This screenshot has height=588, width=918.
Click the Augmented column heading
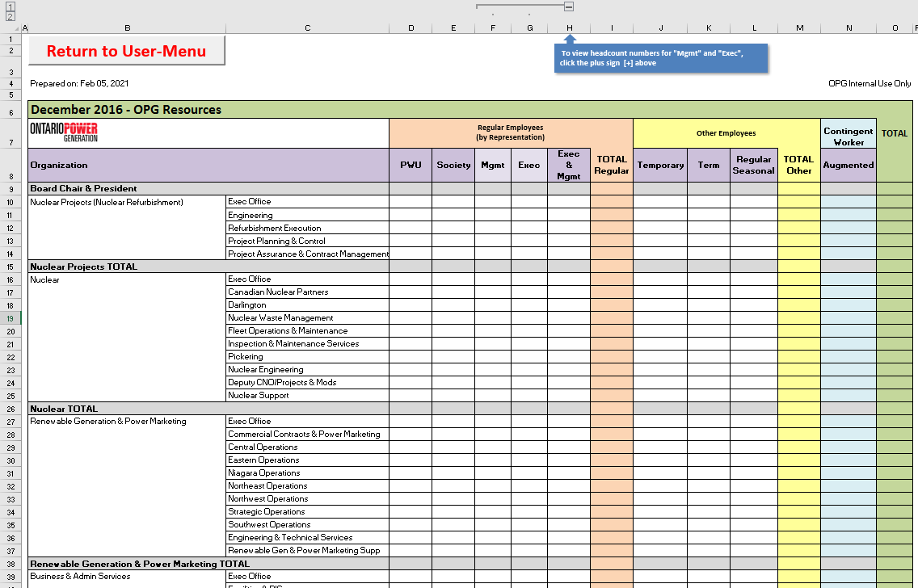(849, 165)
